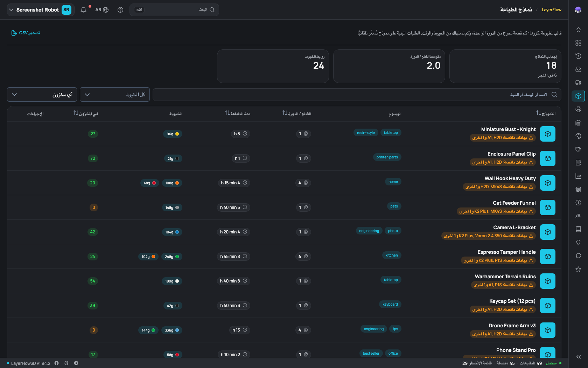Screen dimensions: 588x368
Task: Open the home icon in sidebar
Action: click(578, 29)
